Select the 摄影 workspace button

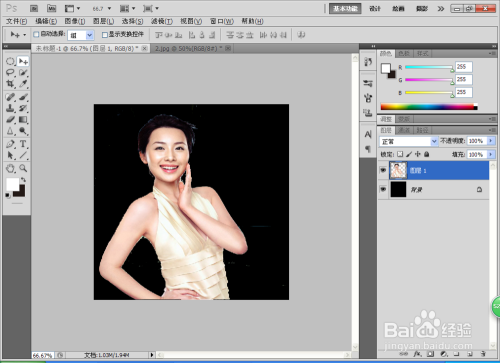tap(422, 9)
